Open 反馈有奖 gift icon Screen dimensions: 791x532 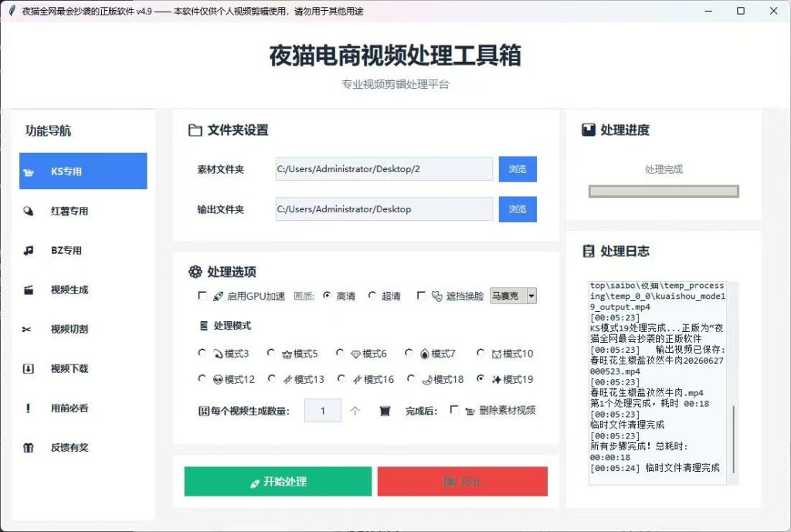(29, 447)
